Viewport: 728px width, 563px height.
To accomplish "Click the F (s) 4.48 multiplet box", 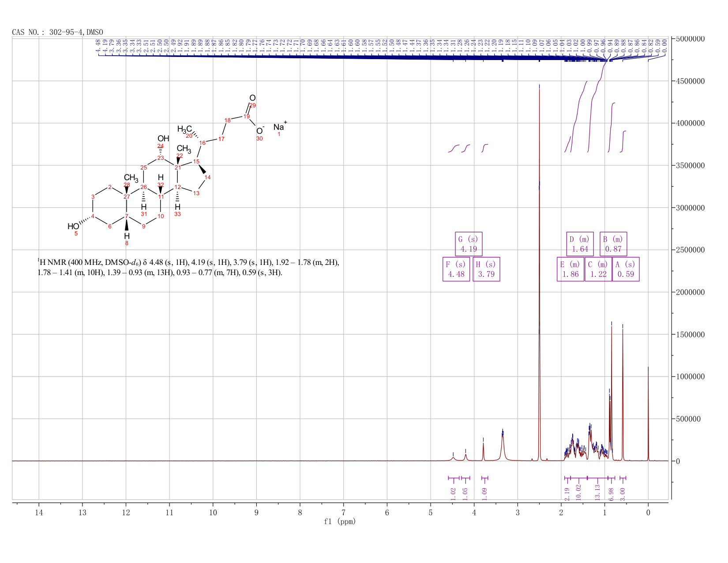I will (x=456, y=269).
